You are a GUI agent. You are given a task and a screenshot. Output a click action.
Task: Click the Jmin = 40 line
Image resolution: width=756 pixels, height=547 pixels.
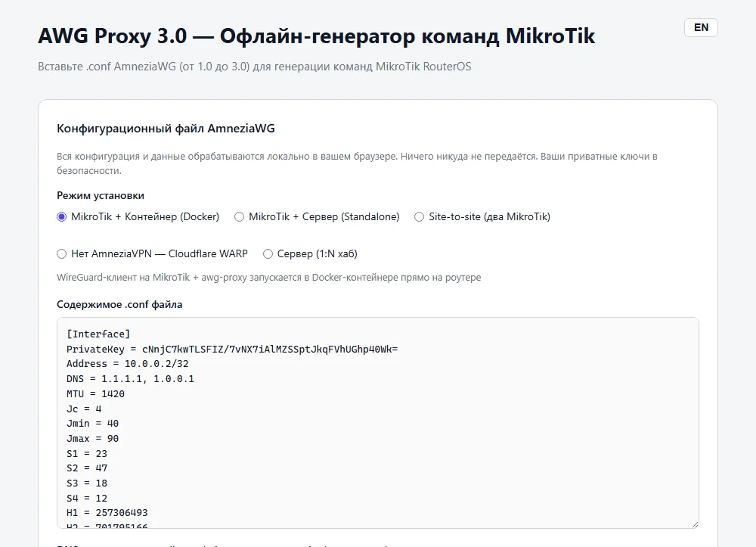coord(92,424)
